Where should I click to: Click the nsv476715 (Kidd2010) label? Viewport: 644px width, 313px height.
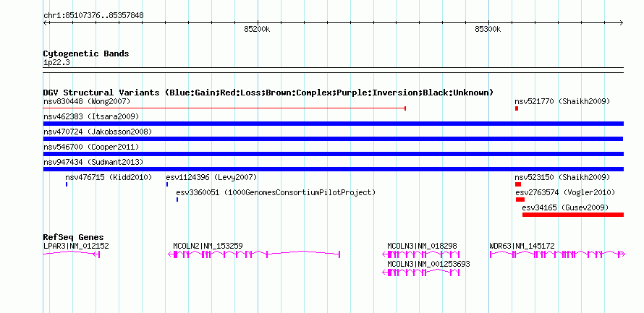(109, 177)
